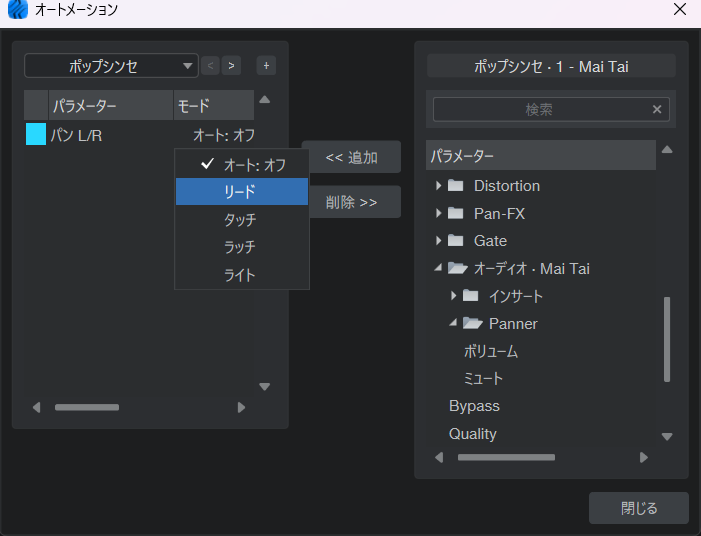Expand the Gate folder
The width and height of the screenshot is (701, 536).
tap(439, 241)
